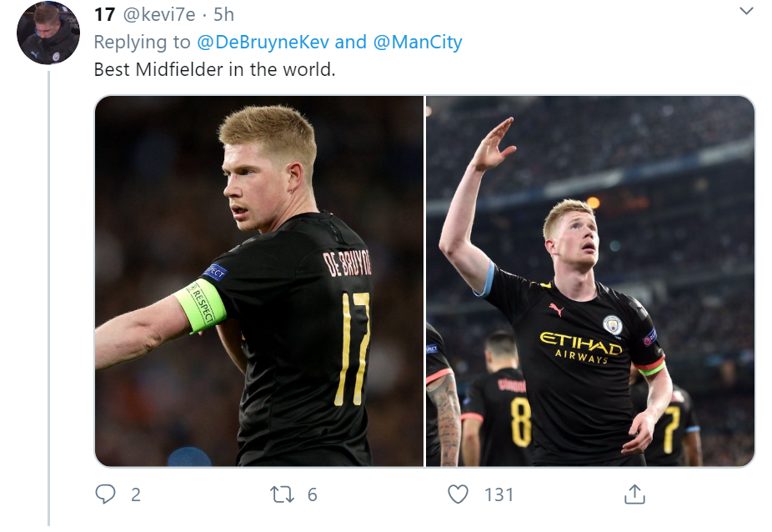Open the @kevi7e handle link
Image resolution: width=772 pixels, height=532 pixels.
(162, 15)
